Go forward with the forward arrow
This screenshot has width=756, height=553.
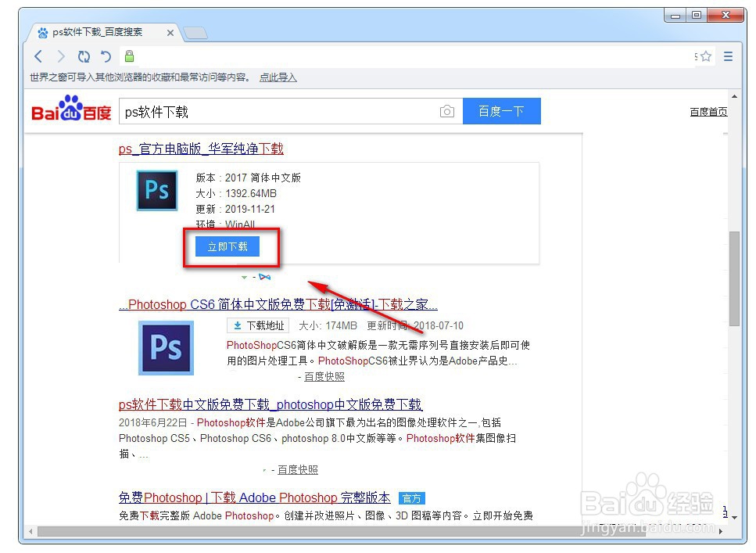[x=61, y=56]
